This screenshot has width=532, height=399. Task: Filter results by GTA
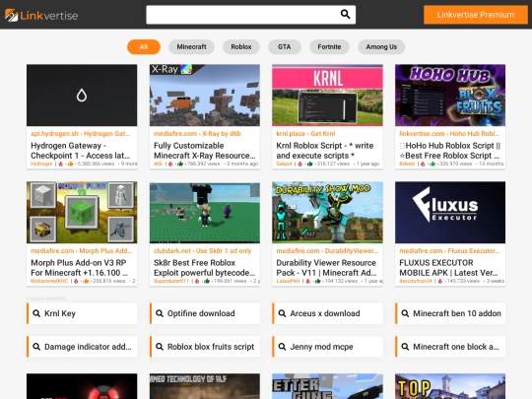click(x=285, y=47)
